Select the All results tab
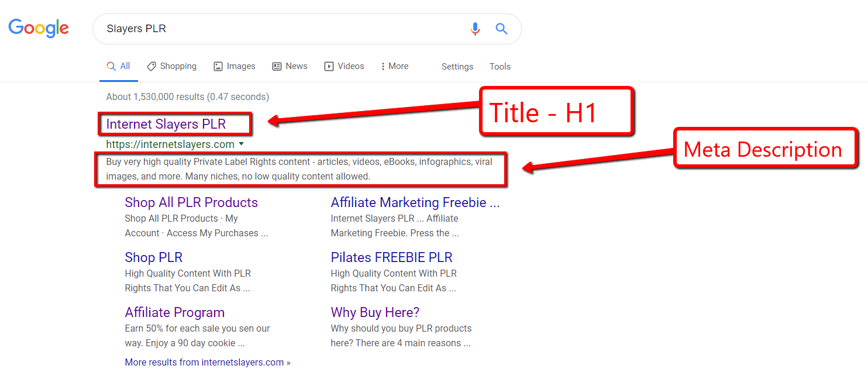The height and width of the screenshot is (379, 868). click(x=118, y=66)
